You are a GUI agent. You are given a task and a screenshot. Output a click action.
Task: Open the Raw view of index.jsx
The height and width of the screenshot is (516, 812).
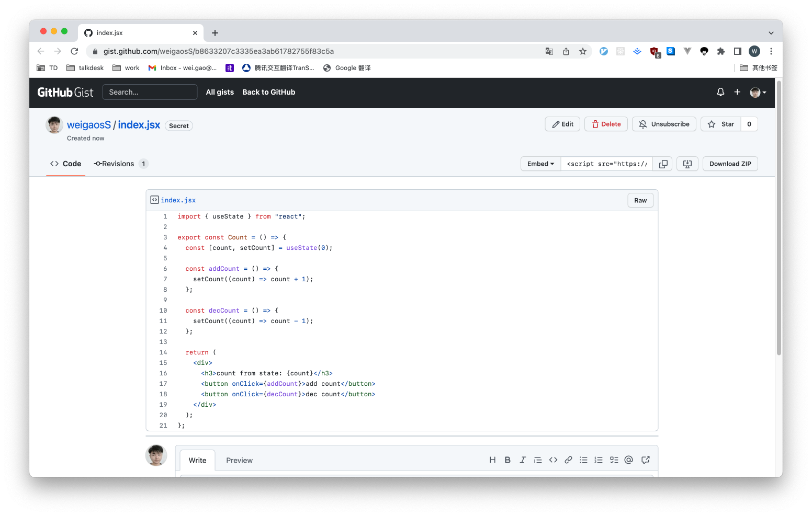click(x=640, y=200)
